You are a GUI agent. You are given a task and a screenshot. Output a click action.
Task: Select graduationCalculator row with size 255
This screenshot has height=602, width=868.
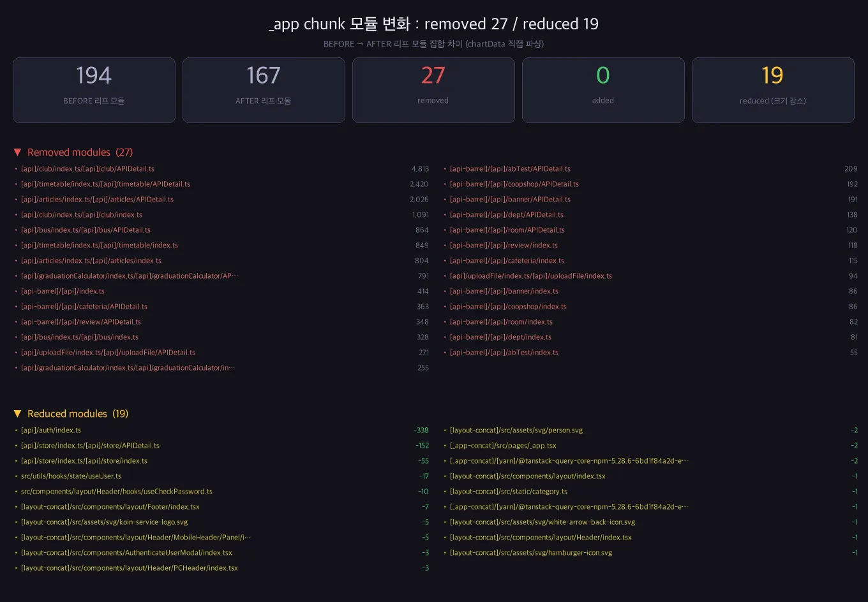click(221, 368)
